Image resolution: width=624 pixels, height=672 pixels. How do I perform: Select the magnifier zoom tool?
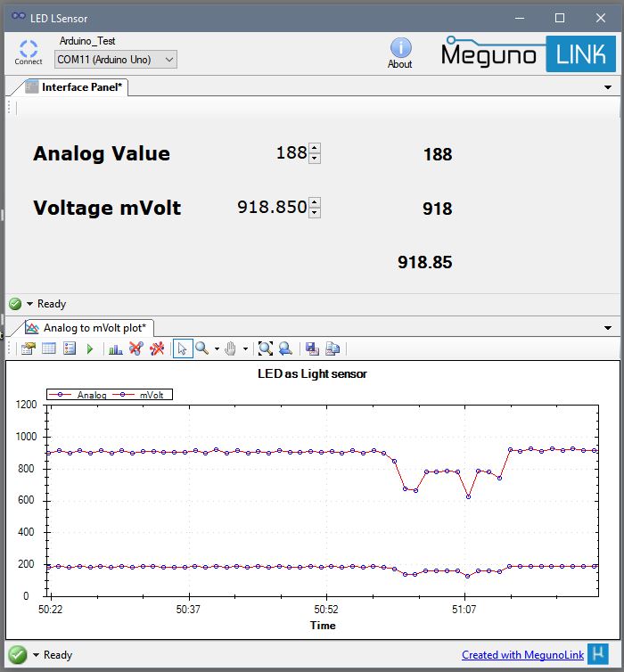tap(201, 348)
